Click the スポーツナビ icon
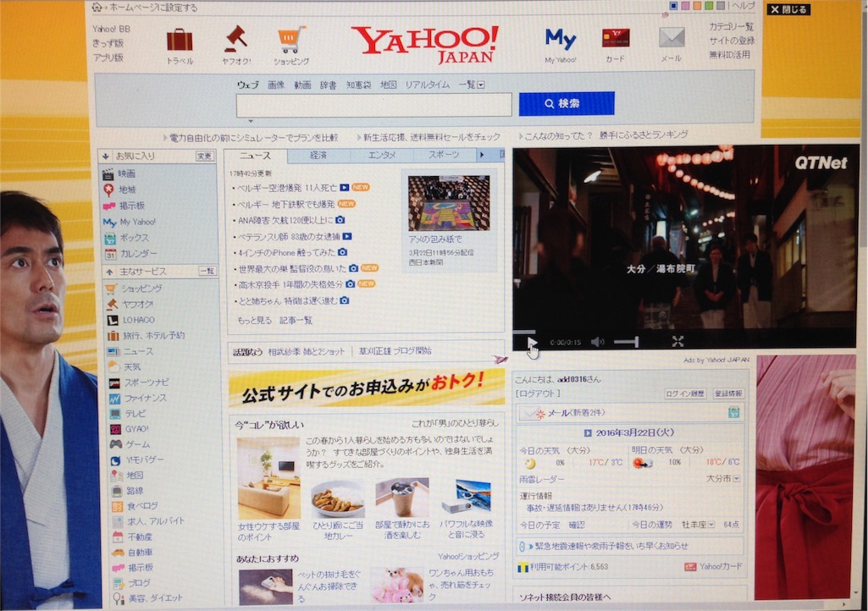This screenshot has width=868, height=611. 114,383
